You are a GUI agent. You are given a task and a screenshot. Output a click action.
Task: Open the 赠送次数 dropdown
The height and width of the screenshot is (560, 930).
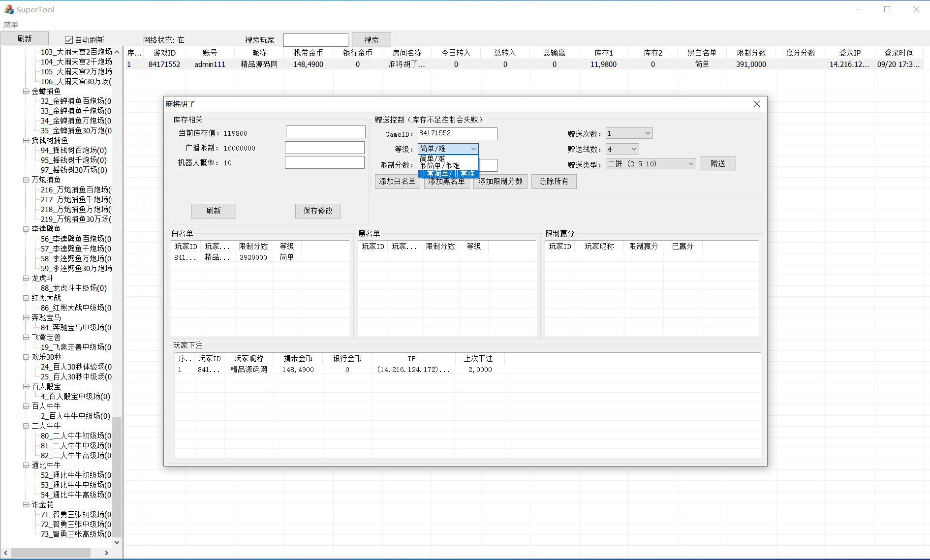pyautogui.click(x=629, y=133)
